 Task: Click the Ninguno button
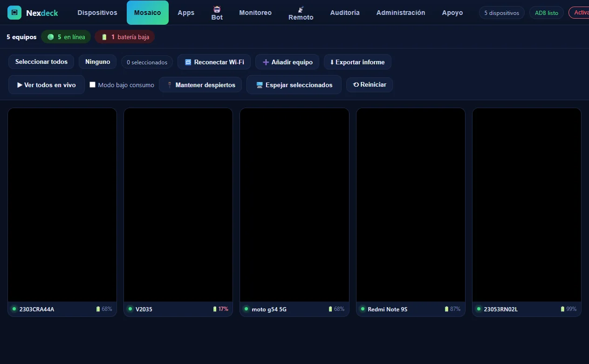pyautogui.click(x=98, y=62)
